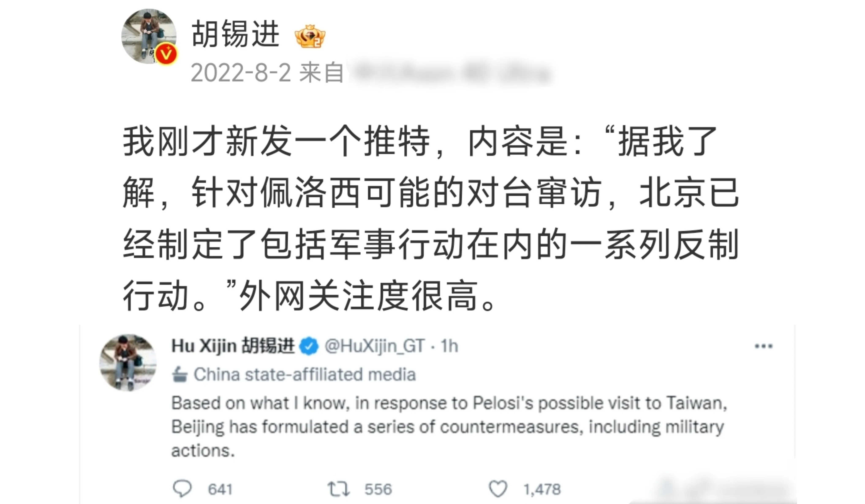Click the Weibo profile avatar of 胡锡进

(148, 36)
